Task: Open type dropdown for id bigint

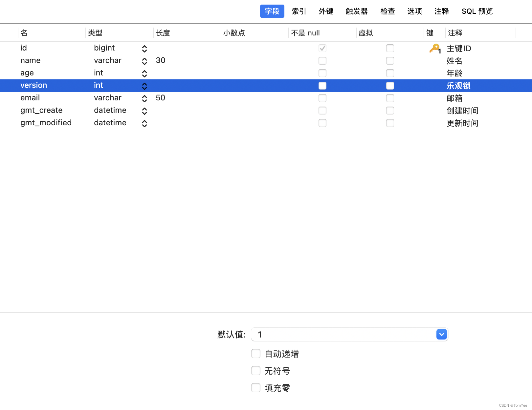Action: pos(144,49)
